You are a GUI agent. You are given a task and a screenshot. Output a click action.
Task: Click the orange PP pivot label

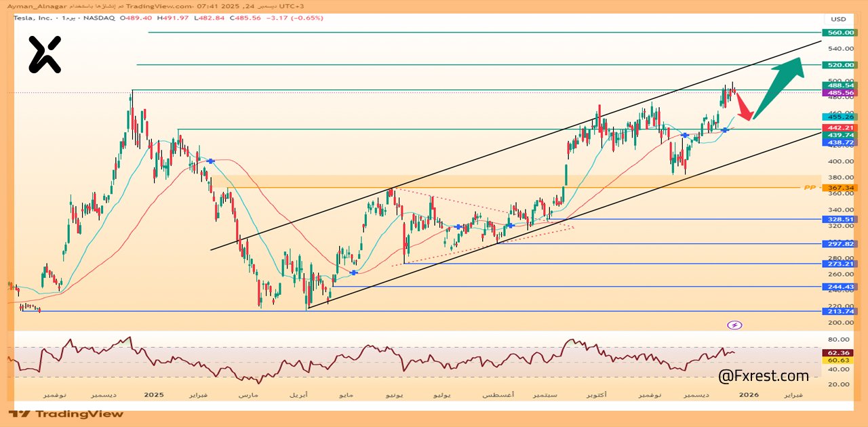pos(809,188)
